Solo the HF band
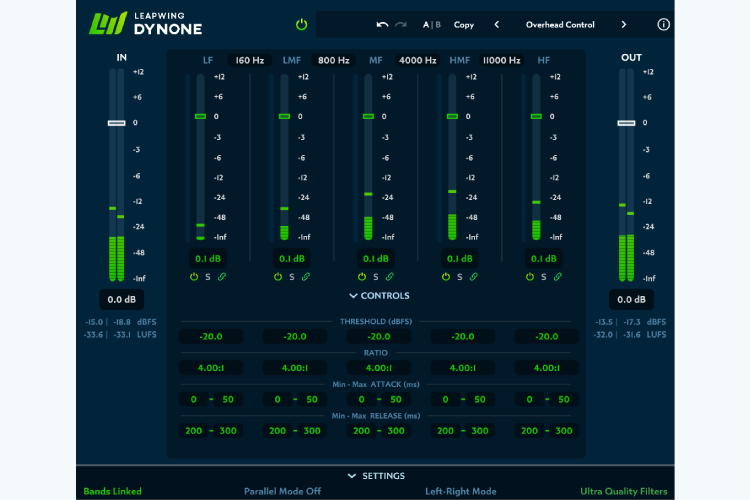 [543, 277]
